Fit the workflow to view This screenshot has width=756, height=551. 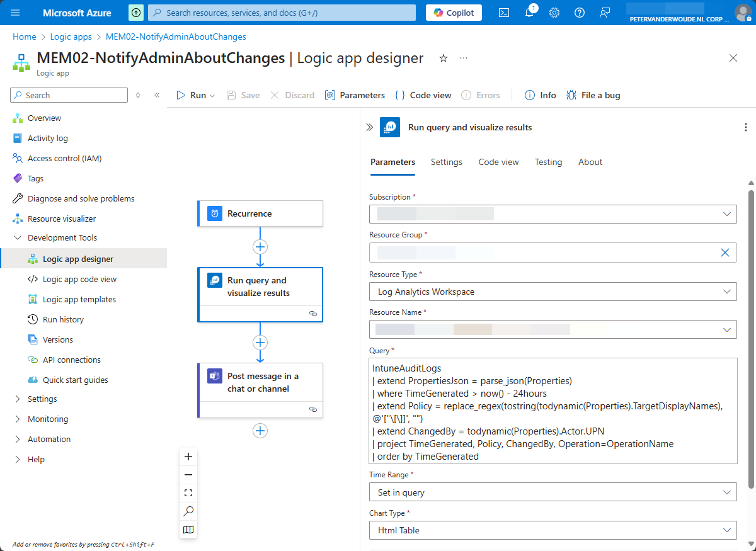click(x=188, y=493)
